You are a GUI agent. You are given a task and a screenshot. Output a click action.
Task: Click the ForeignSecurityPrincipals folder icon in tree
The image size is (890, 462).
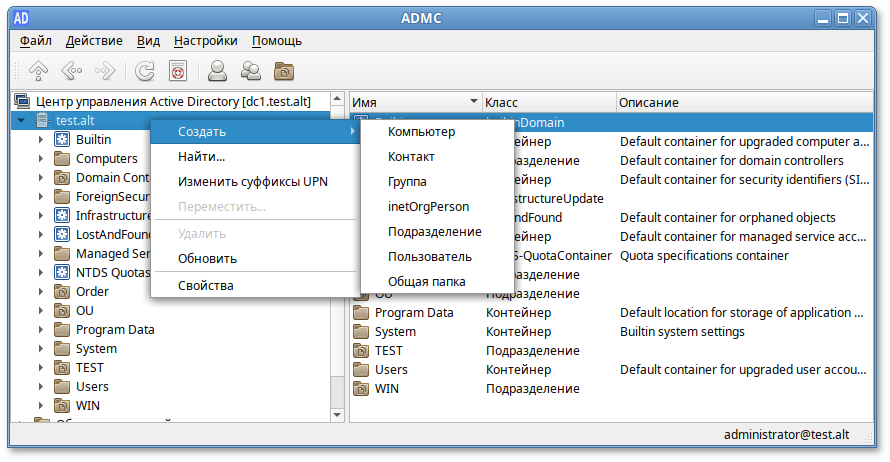(x=62, y=196)
